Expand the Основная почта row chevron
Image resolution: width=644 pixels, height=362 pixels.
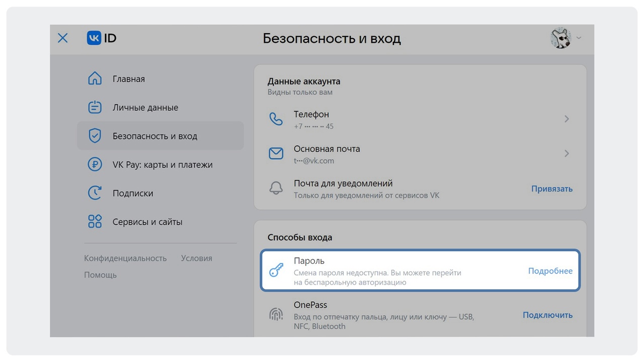pyautogui.click(x=567, y=153)
